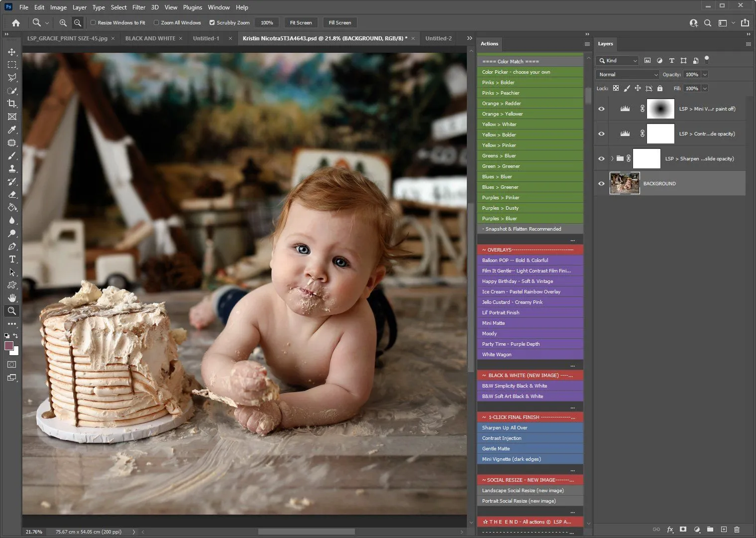Select the Custom Shape tool
Image resolution: width=756 pixels, height=538 pixels.
[x=12, y=285]
